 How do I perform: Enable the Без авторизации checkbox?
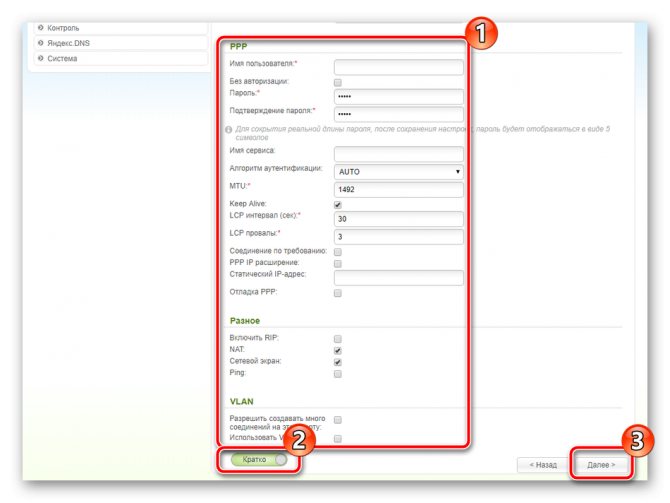[x=338, y=82]
